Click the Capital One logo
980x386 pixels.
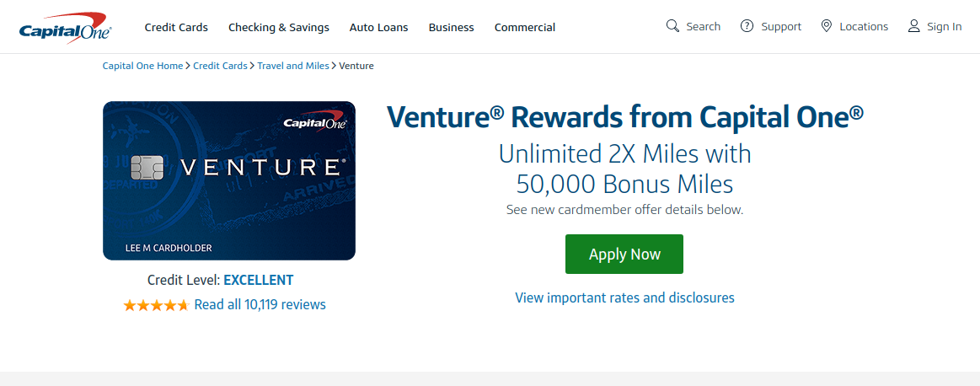(65, 27)
